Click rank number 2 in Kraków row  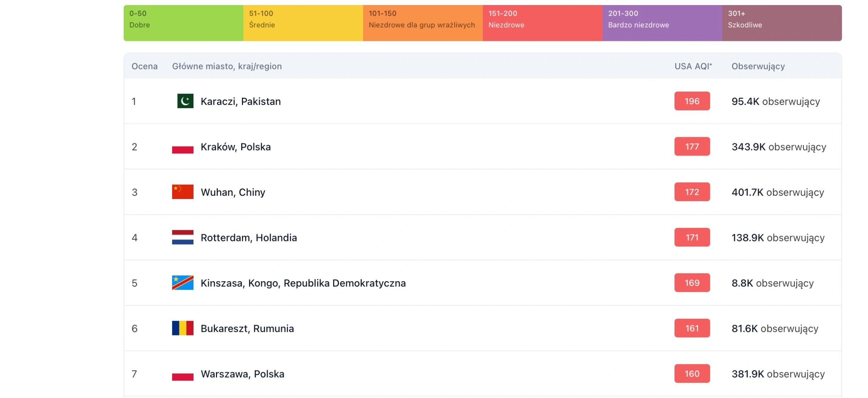[134, 147]
